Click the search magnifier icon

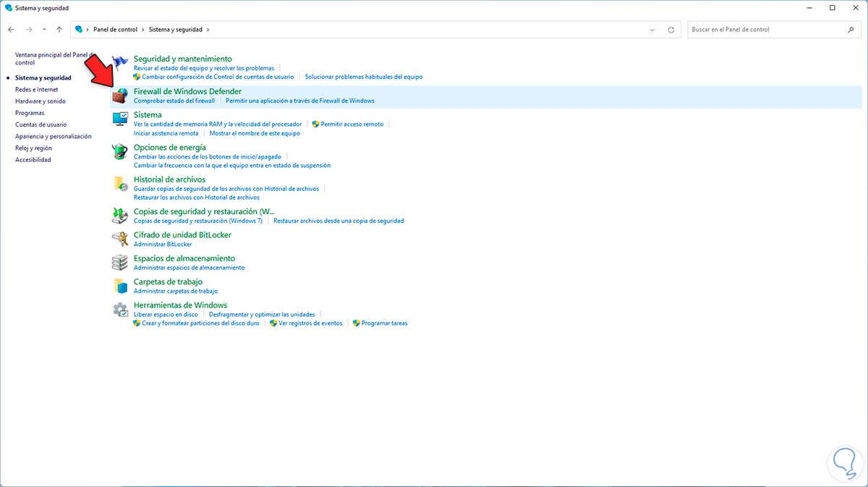pyautogui.click(x=851, y=30)
